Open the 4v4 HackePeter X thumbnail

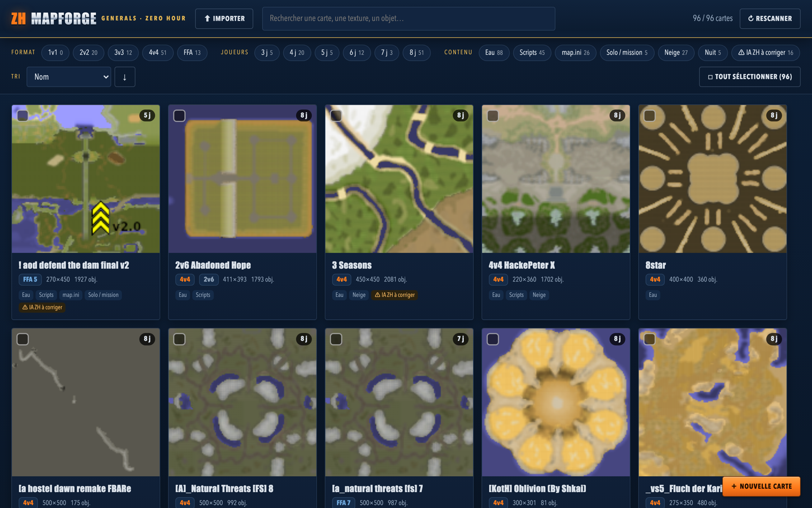click(556, 179)
